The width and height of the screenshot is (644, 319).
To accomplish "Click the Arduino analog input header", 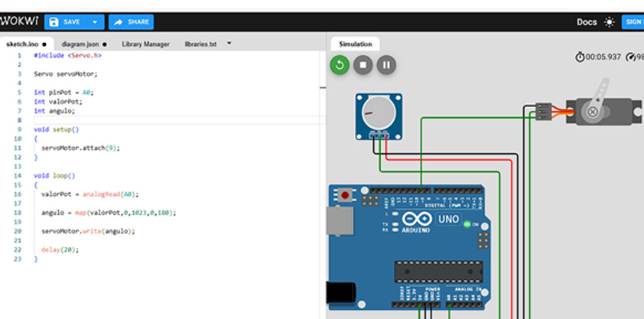I will pyautogui.click(x=463, y=304).
